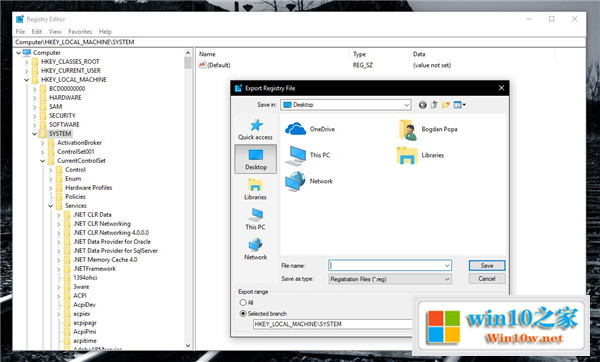Collapse the Services tree node
Screen dimensions: 600x362
(51, 206)
